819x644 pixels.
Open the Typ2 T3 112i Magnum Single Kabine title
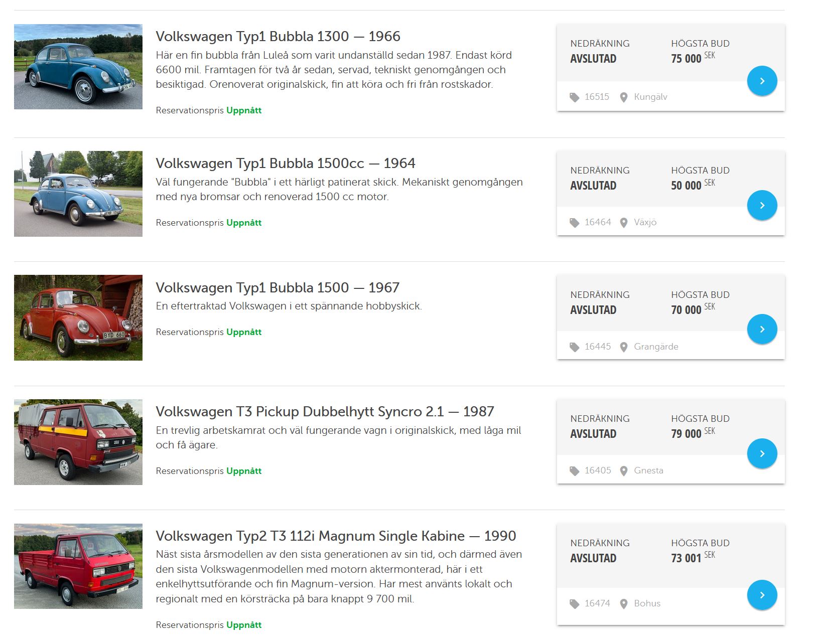point(336,536)
